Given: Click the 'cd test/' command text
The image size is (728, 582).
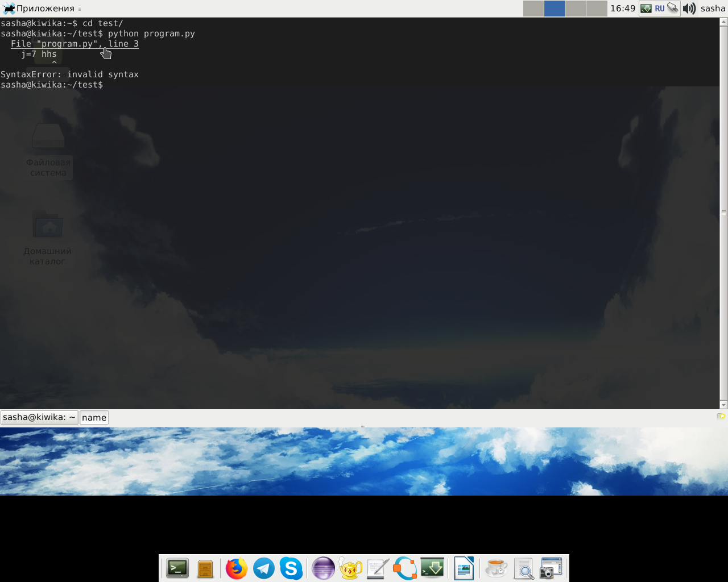Looking at the screenshot, I should 103,23.
